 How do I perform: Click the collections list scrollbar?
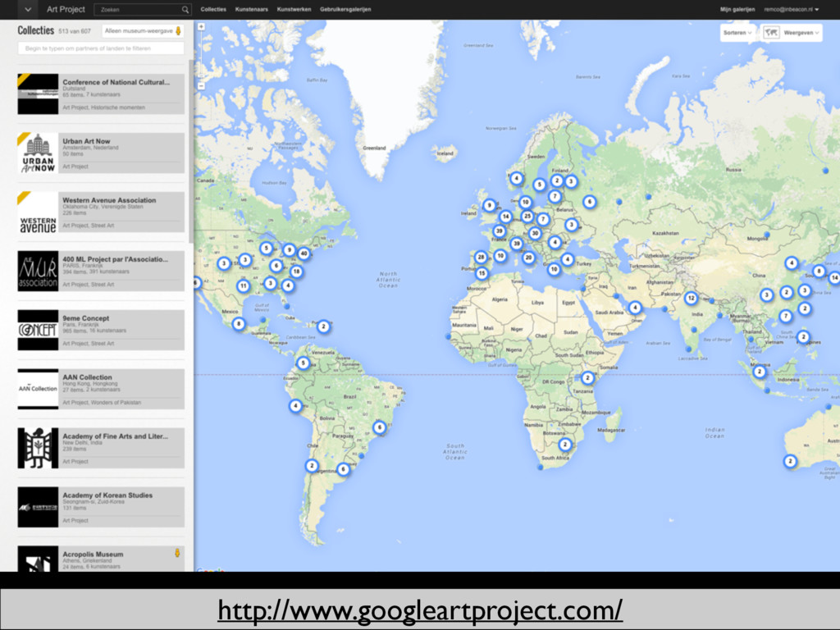tap(191, 152)
